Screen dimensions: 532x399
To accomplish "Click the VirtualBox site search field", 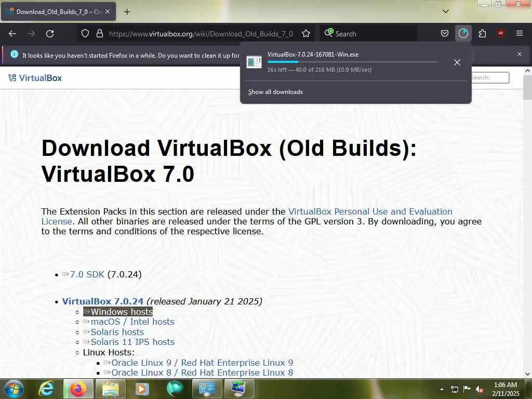I will click(490, 78).
